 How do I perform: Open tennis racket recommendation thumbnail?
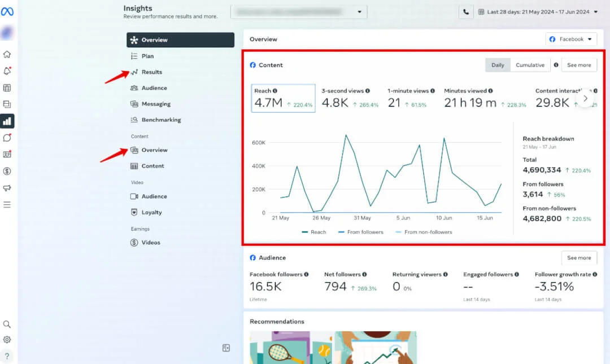(291, 348)
